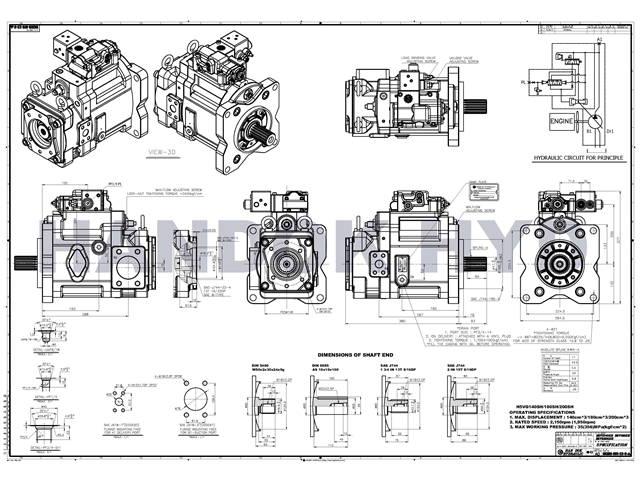Click the "MIN.FLOW ADJUSTING SCREW" callout
Screen dimensions: 640x480
pyautogui.click(x=480, y=209)
